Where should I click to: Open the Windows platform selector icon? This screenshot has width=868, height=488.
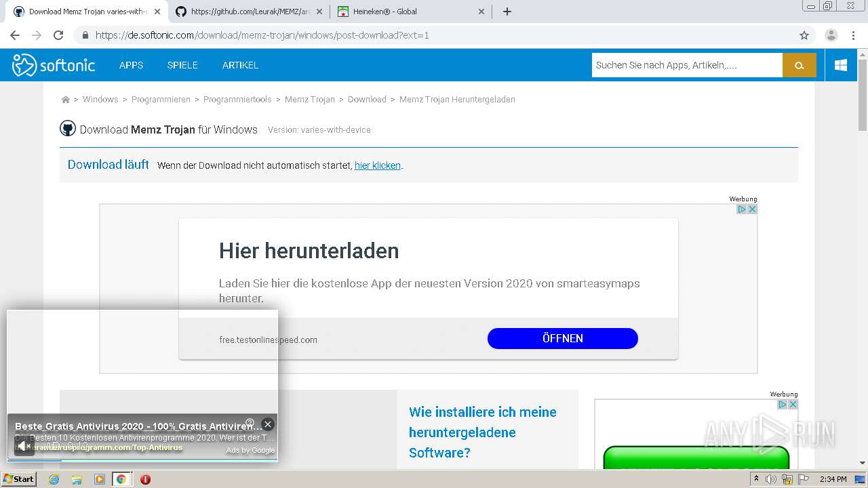[x=841, y=65]
